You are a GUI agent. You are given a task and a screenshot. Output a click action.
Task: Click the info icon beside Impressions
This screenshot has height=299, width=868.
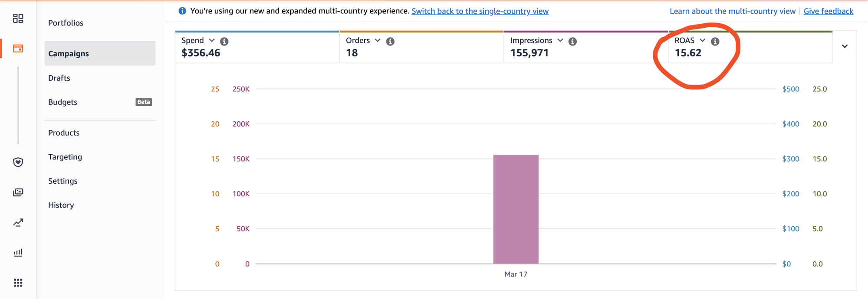coord(572,41)
